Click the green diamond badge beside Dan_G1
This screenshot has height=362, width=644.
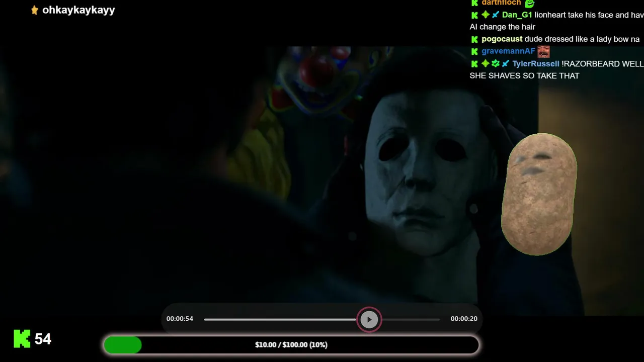486,15
